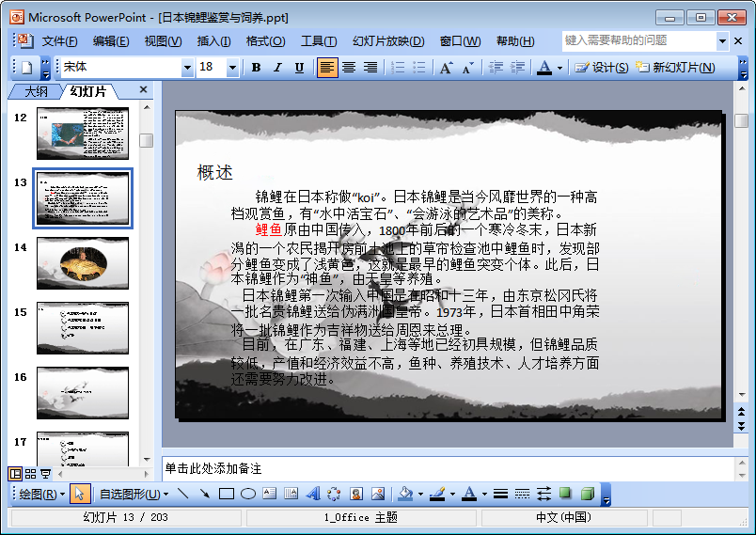
Task: Open fill color dropdown arrow
Action: pyautogui.click(x=421, y=494)
